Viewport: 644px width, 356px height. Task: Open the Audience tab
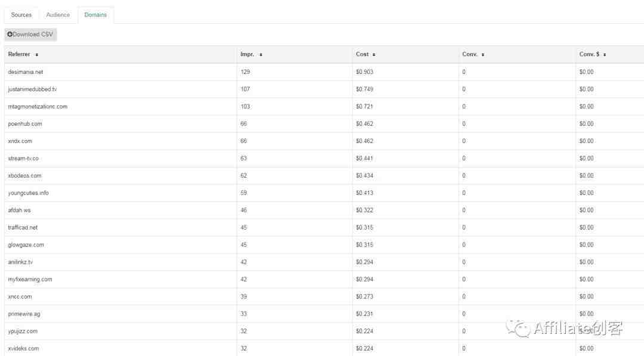(x=58, y=15)
